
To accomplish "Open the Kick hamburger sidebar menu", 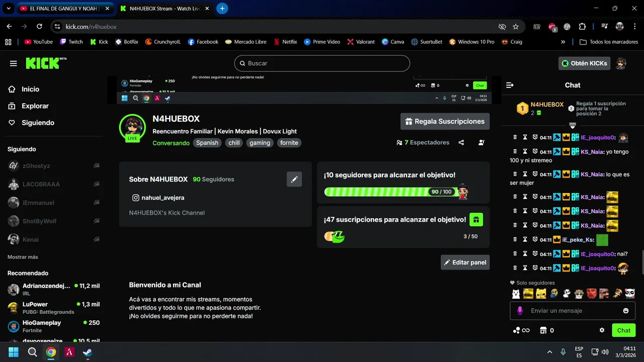I will (x=14, y=63).
